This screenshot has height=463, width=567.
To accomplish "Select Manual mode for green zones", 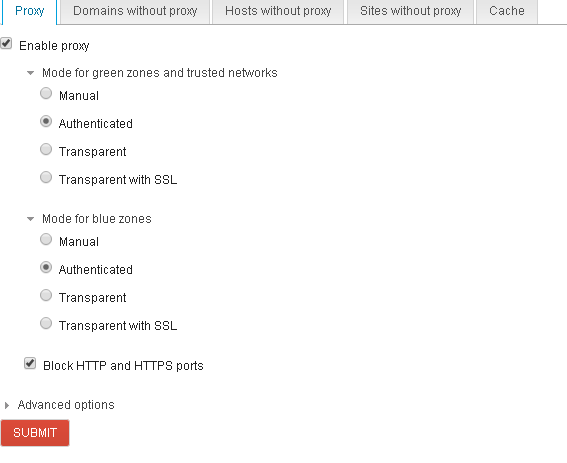I will pos(46,93).
